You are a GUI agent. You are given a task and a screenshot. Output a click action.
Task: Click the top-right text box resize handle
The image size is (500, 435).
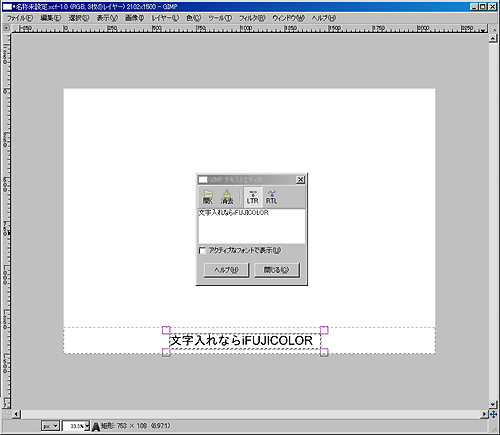tap(324, 330)
